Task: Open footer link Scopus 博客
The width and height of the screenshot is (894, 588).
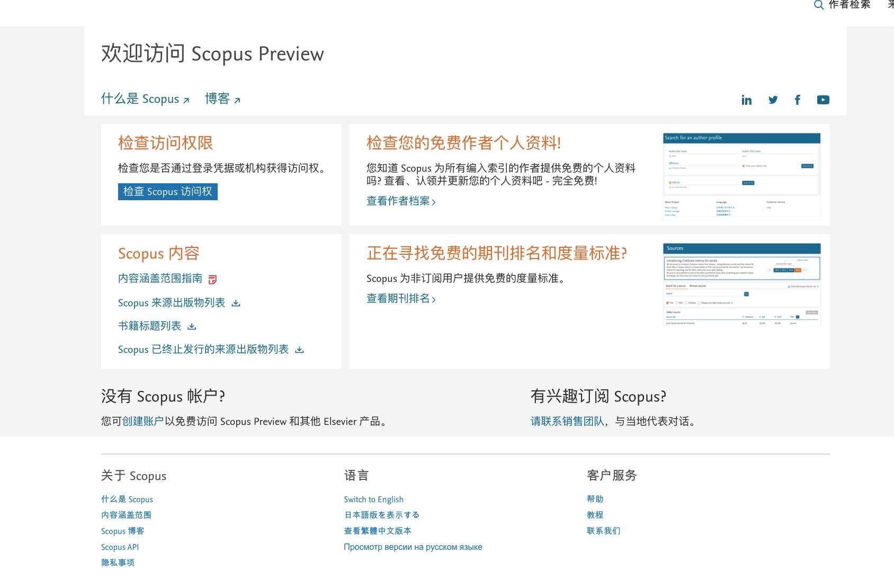Action: [x=123, y=531]
